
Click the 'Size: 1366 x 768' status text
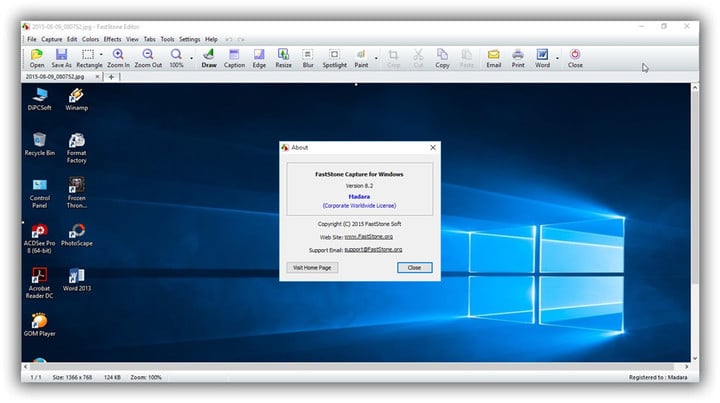point(72,377)
